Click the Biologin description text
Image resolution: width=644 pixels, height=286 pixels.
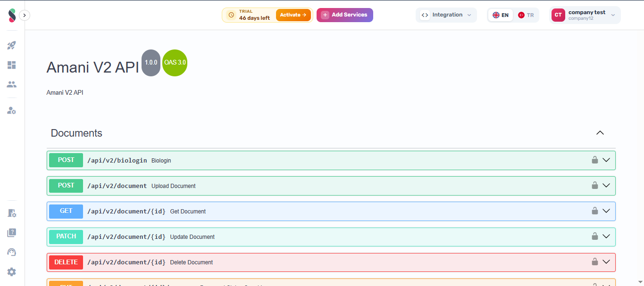tap(161, 161)
